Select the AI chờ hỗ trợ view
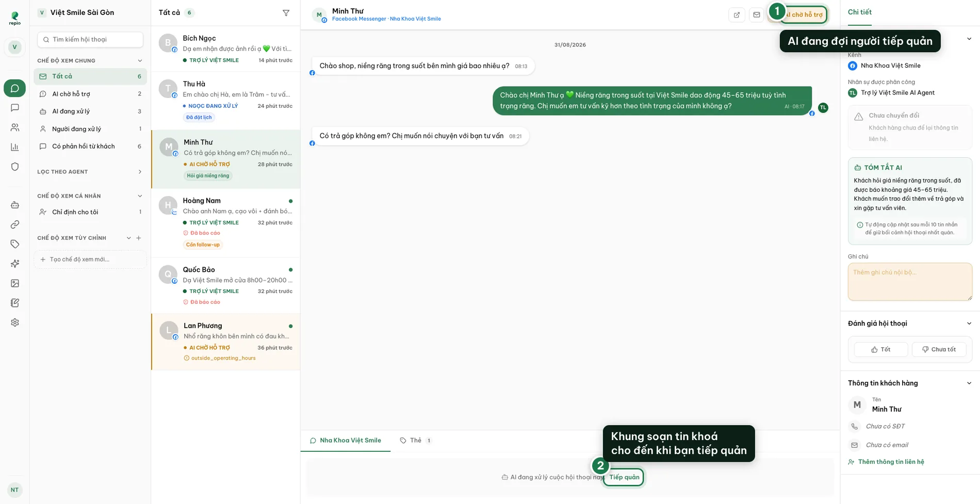This screenshot has width=980, height=504. click(x=90, y=94)
